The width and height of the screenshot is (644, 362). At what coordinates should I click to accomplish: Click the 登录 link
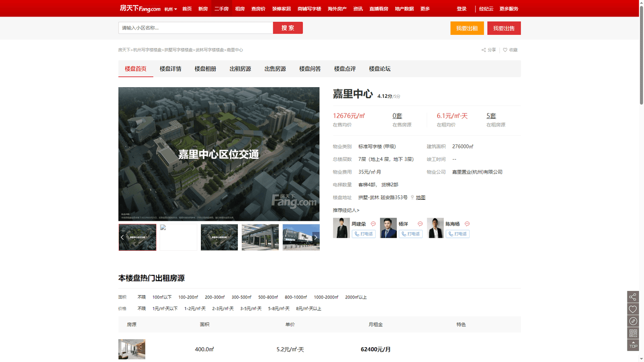pos(462,9)
